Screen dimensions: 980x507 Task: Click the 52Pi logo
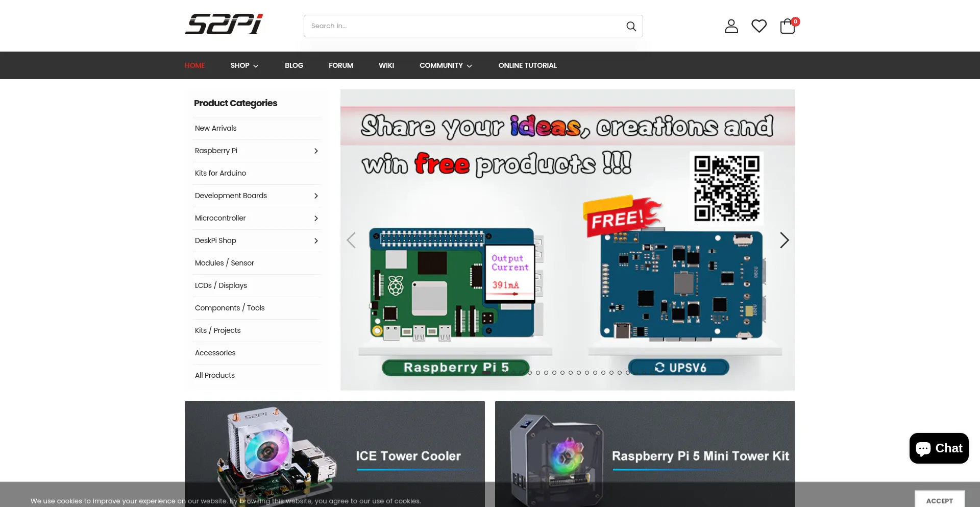(224, 25)
